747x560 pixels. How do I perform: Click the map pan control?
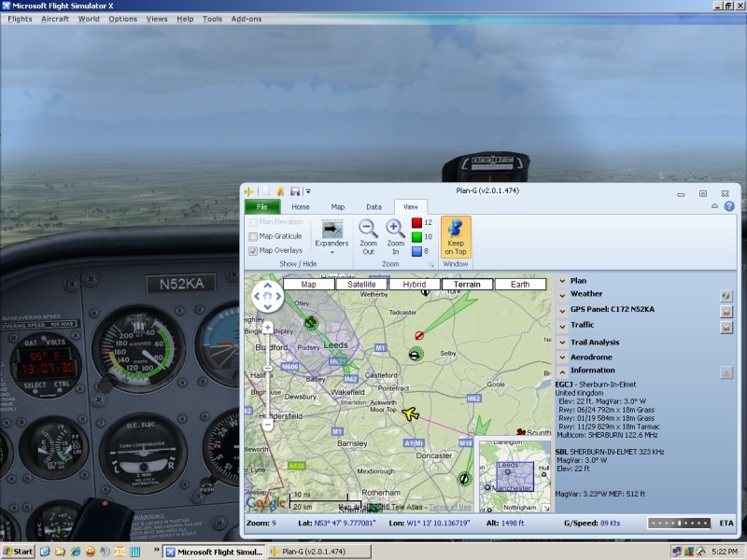(x=268, y=298)
